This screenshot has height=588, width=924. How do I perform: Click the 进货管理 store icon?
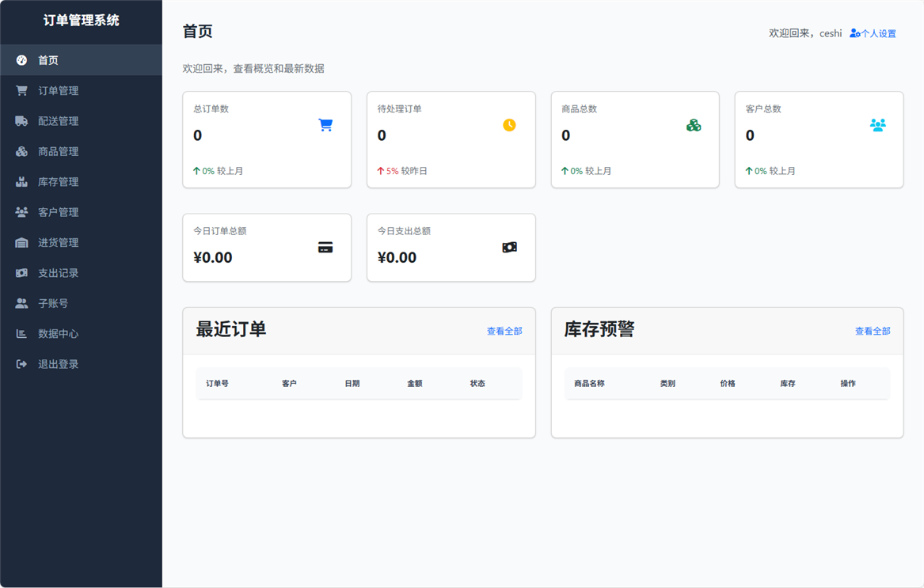point(22,242)
